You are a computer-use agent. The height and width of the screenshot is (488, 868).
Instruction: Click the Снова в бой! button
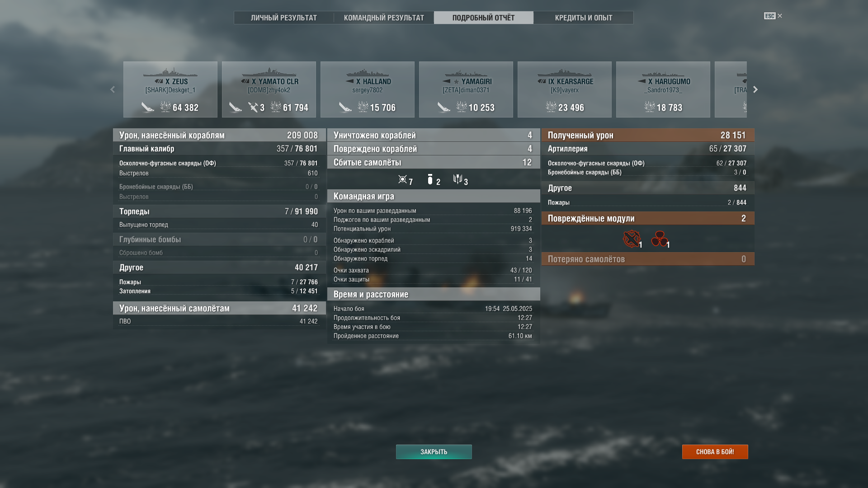715,452
